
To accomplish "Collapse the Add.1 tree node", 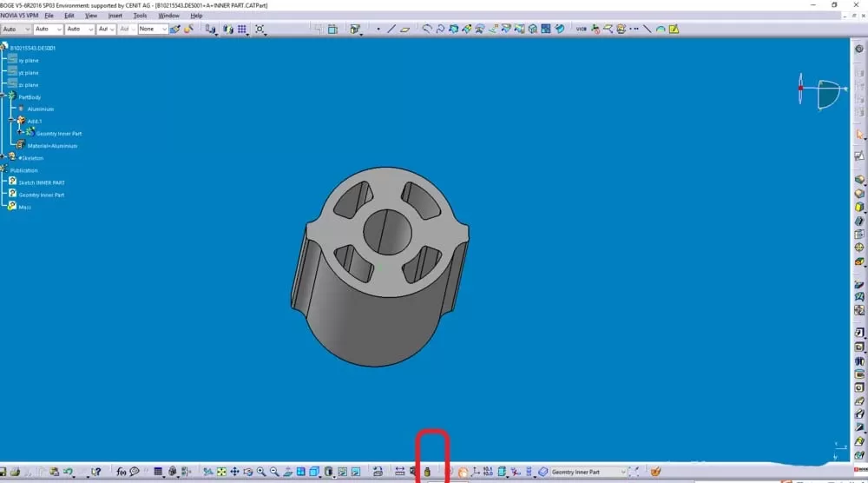I will point(11,121).
